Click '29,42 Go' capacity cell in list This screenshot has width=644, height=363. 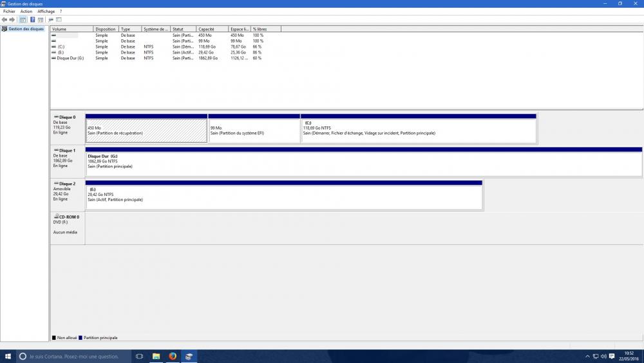click(206, 53)
